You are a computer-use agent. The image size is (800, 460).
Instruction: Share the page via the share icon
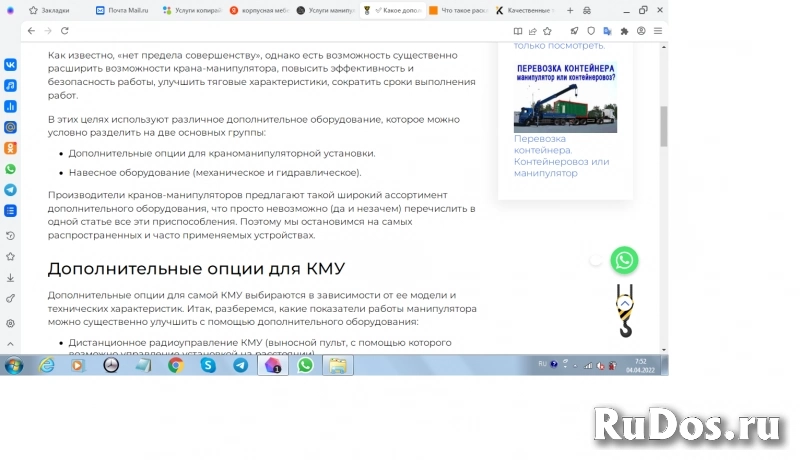[x=533, y=31]
